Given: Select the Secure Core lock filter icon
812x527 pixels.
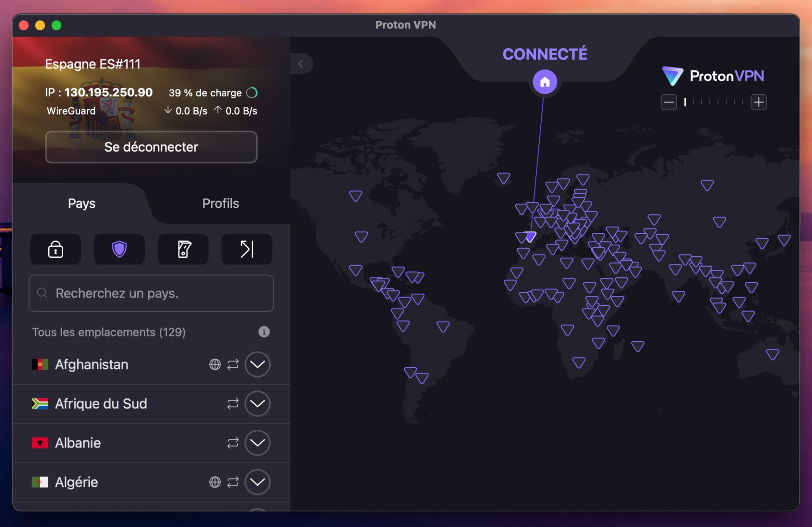Looking at the screenshot, I should pos(55,249).
